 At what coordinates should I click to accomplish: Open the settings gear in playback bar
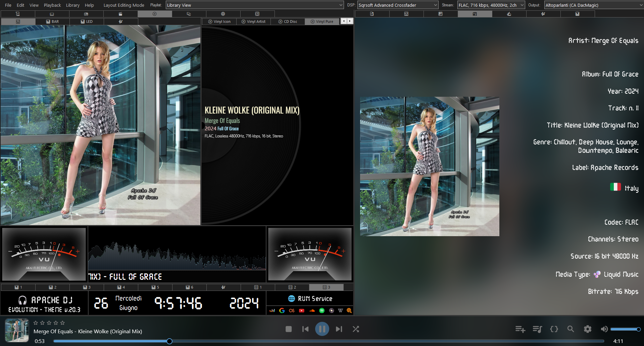pos(587,329)
